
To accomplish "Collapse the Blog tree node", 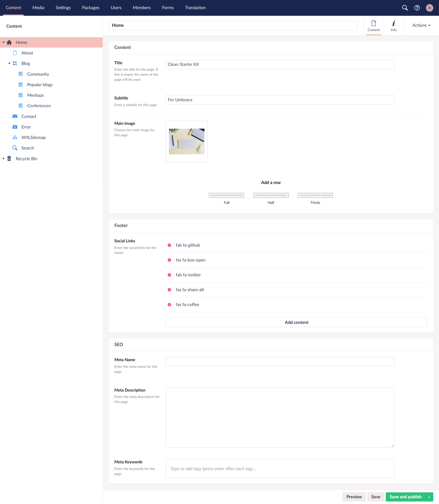I will point(9,64).
